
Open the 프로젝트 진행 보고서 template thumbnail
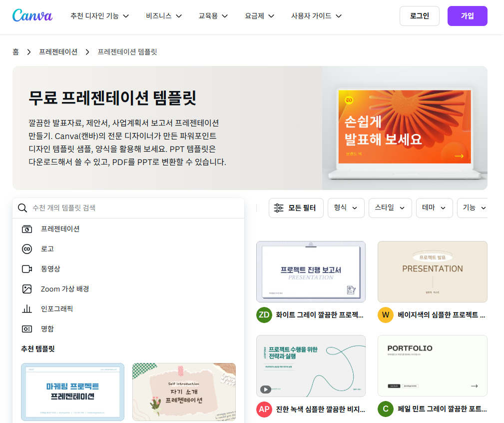pyautogui.click(x=311, y=272)
